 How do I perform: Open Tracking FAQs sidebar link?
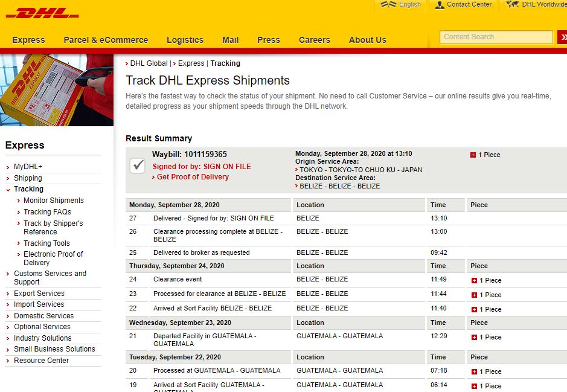[x=47, y=212]
